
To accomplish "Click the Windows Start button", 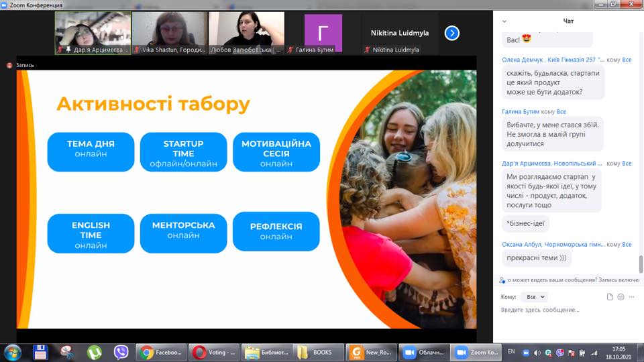I will (x=13, y=352).
